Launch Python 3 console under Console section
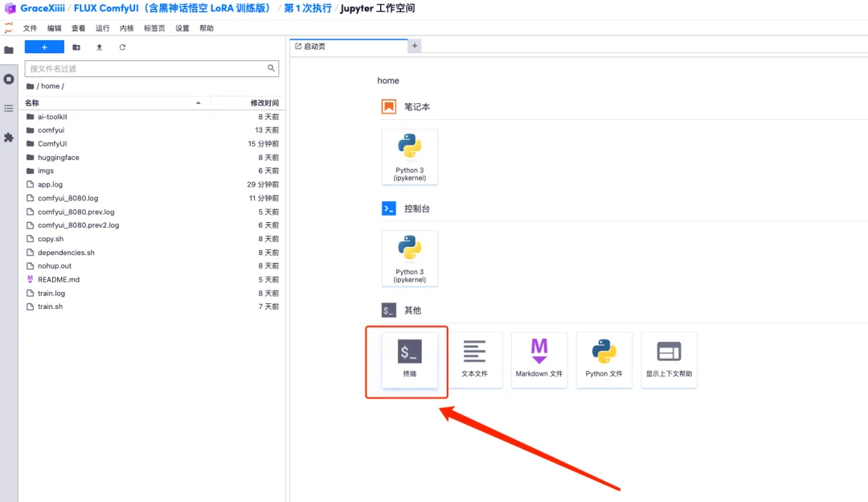The height and width of the screenshot is (502, 868). [x=410, y=258]
